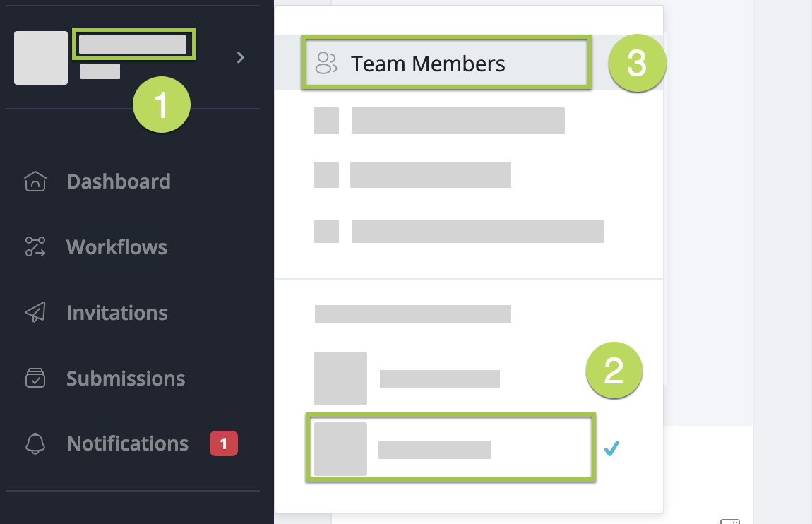Click the Submissions inbox checkmark icon

[35, 379]
